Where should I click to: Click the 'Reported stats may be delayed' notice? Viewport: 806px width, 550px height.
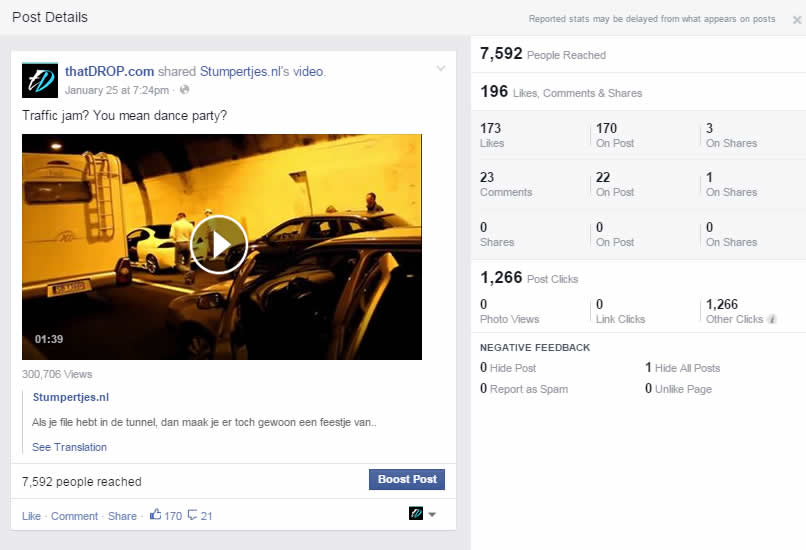pos(652,19)
